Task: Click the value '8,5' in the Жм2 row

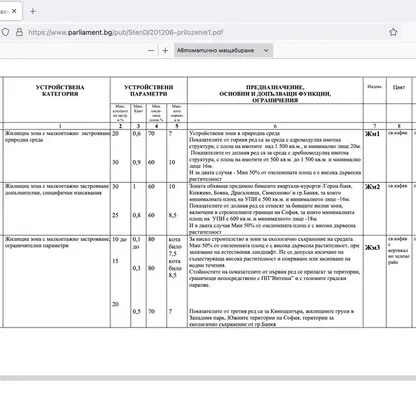Action: coord(172,215)
